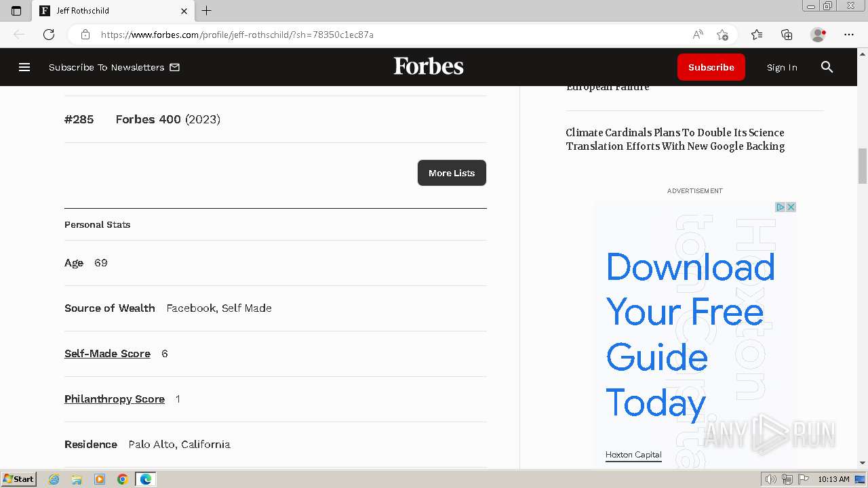This screenshot has height=488, width=868.
Task: Click the scrollbar up arrow
Action: 863,53
